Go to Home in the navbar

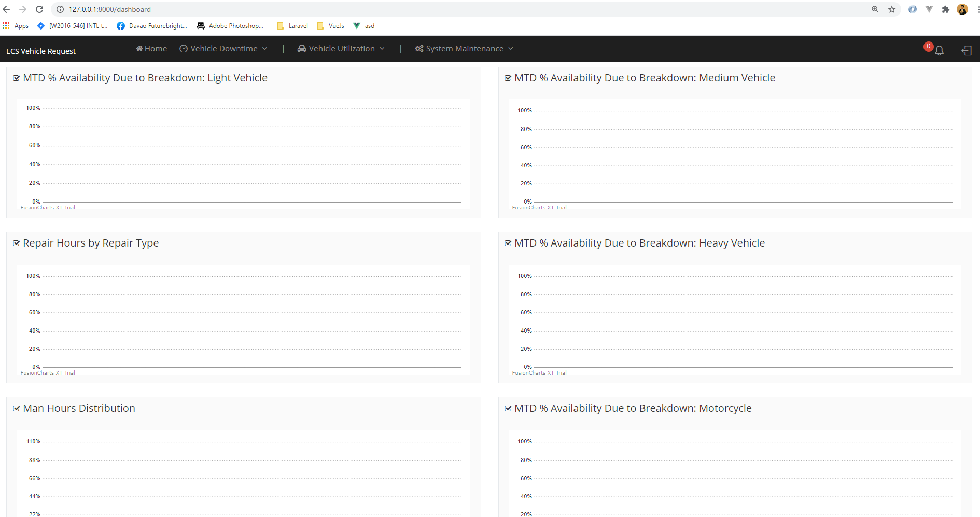[x=151, y=49]
